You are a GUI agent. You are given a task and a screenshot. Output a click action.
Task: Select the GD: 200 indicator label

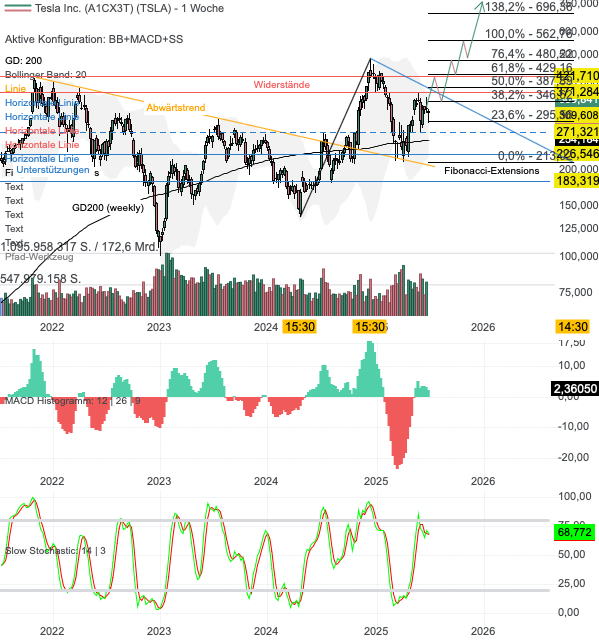point(23,61)
